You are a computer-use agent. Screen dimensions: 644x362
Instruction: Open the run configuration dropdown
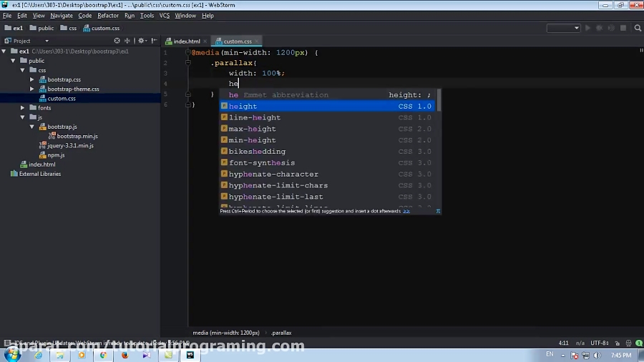tap(563, 28)
